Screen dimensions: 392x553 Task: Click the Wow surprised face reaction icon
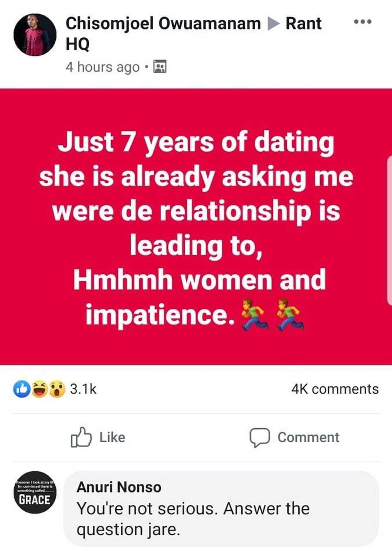point(56,388)
